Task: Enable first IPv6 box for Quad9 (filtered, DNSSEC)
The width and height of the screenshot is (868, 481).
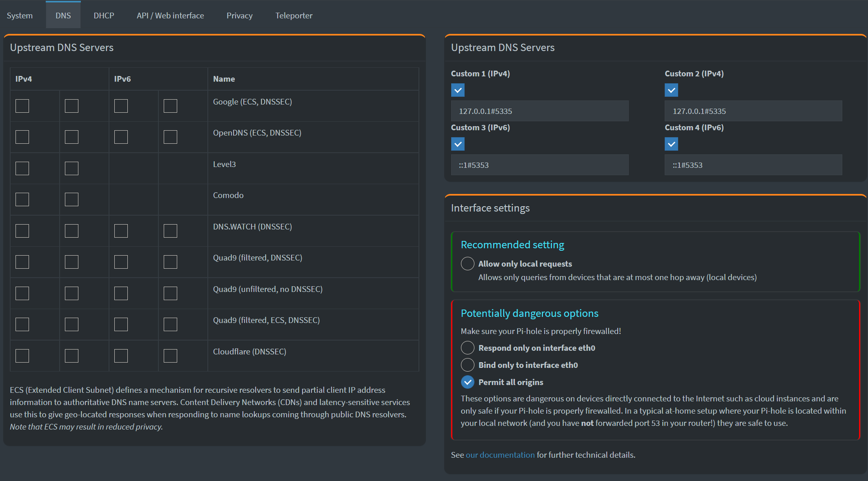Action: (x=121, y=262)
